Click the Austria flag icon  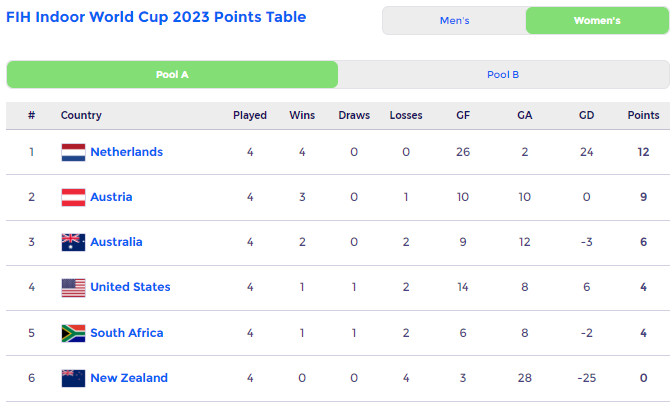[x=73, y=197]
